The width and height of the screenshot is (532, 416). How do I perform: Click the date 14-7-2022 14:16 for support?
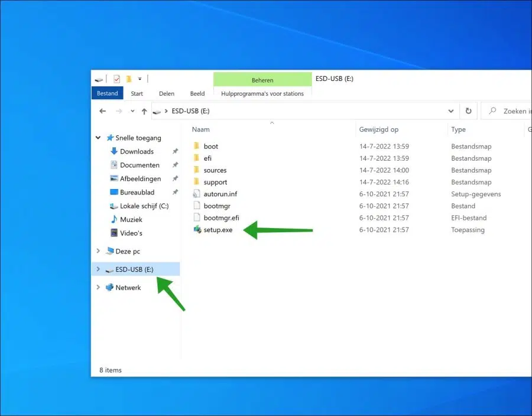pos(384,182)
